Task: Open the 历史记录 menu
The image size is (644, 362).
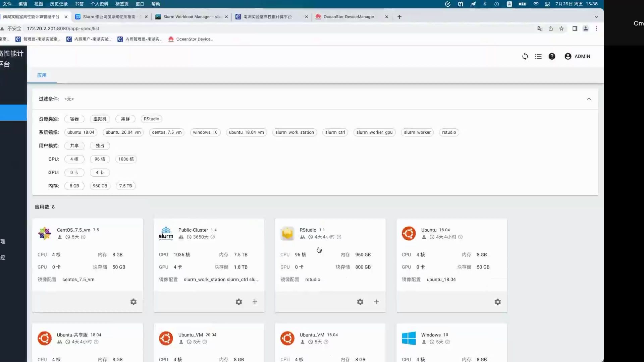Action: click(59, 4)
